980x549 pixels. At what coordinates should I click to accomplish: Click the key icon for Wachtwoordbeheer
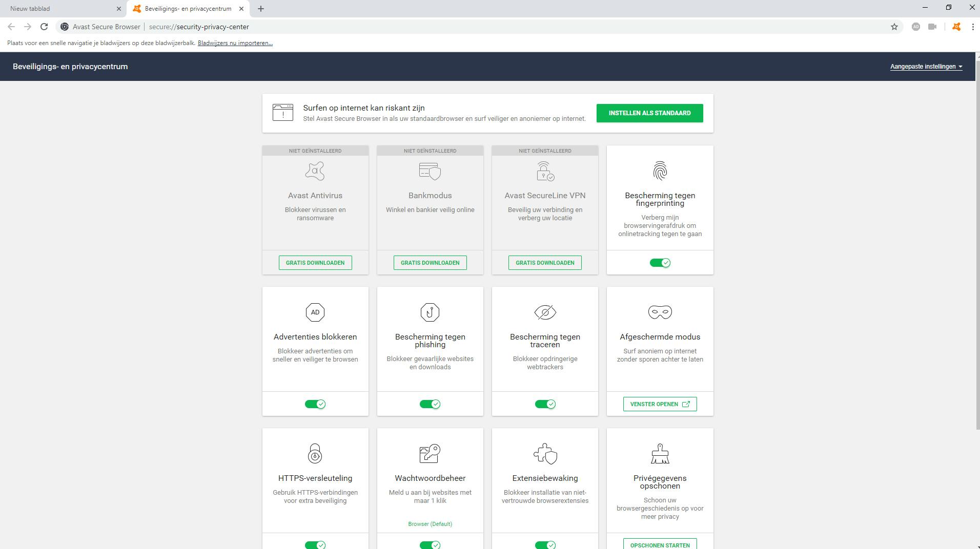430,454
